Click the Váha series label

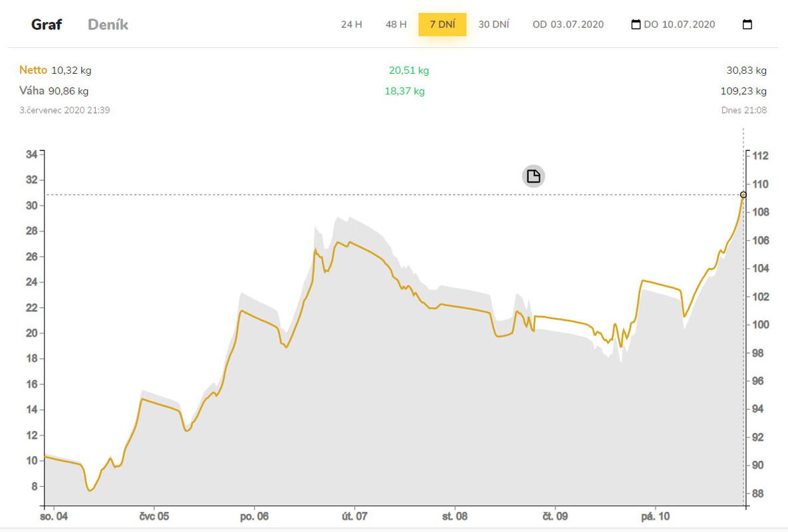[32, 91]
